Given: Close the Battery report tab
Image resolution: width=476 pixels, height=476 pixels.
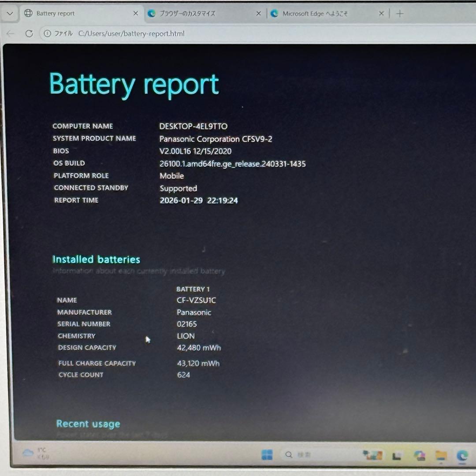Looking at the screenshot, I should (x=136, y=14).
